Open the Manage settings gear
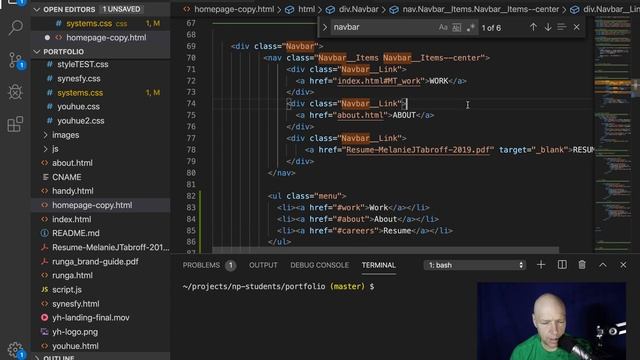The image size is (640, 360). click(16, 349)
